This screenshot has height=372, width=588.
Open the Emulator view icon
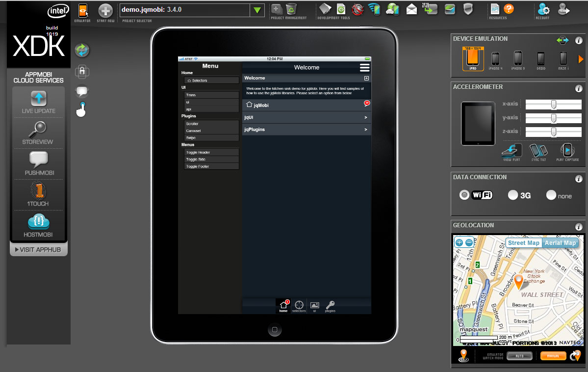[x=83, y=11]
